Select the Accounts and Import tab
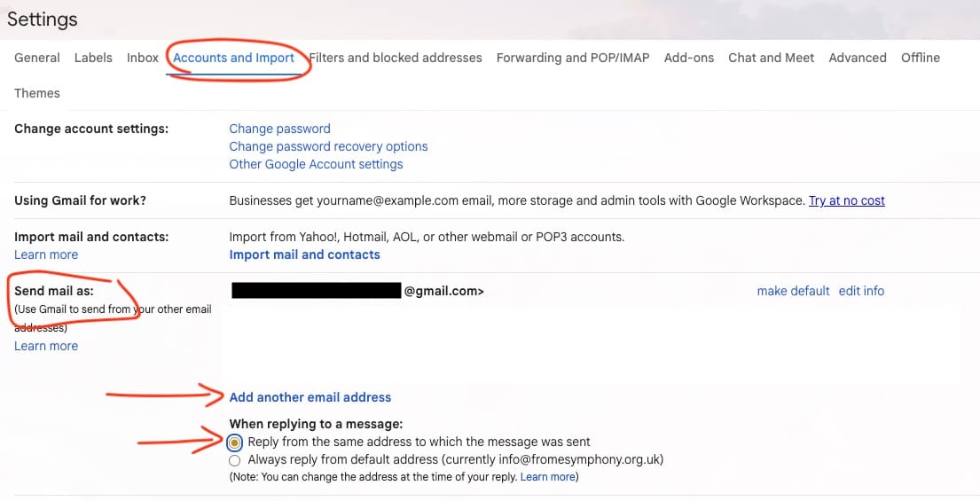The width and height of the screenshot is (980, 501). [x=233, y=58]
